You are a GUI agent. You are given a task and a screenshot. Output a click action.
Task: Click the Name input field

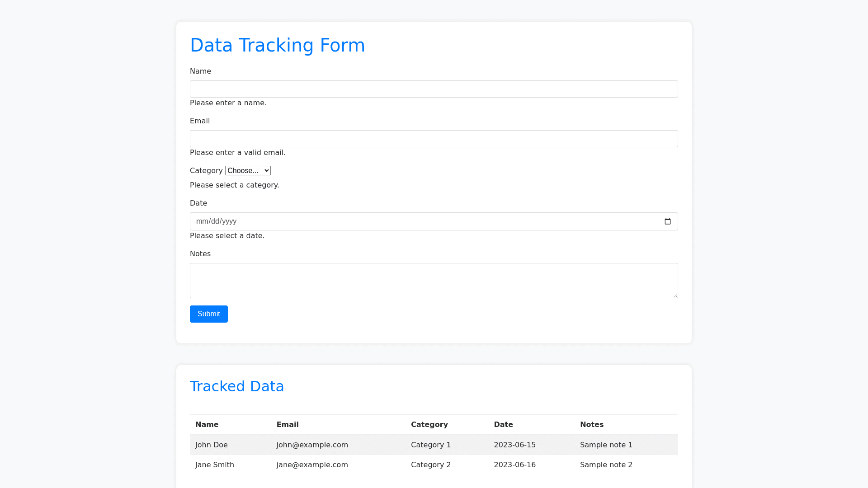point(434,89)
